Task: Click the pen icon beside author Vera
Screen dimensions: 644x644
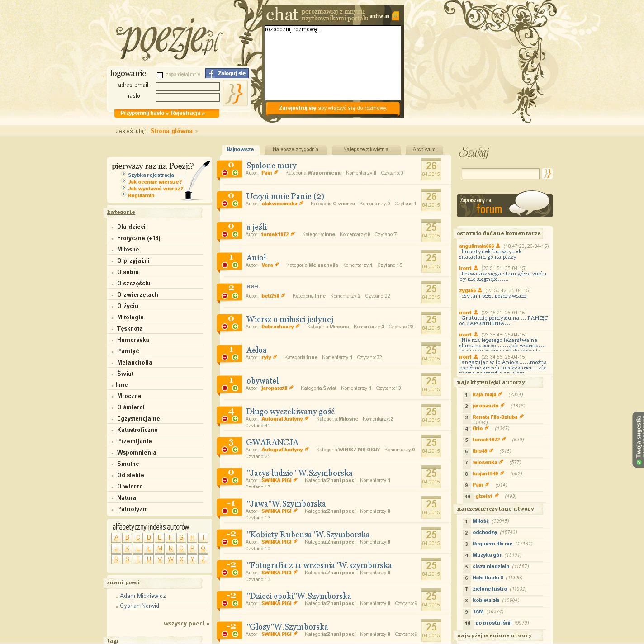Action: coord(277,265)
